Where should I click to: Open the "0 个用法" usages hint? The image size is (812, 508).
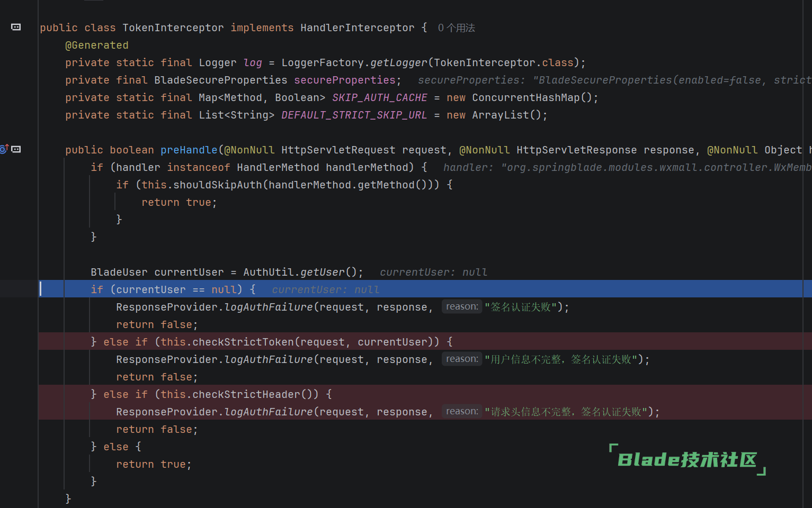[456, 28]
